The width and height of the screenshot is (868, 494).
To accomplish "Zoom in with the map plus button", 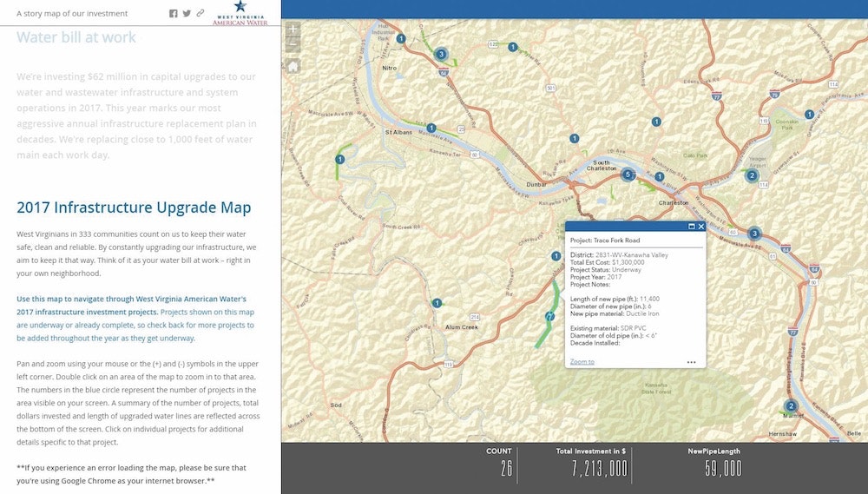I will pos(293,29).
